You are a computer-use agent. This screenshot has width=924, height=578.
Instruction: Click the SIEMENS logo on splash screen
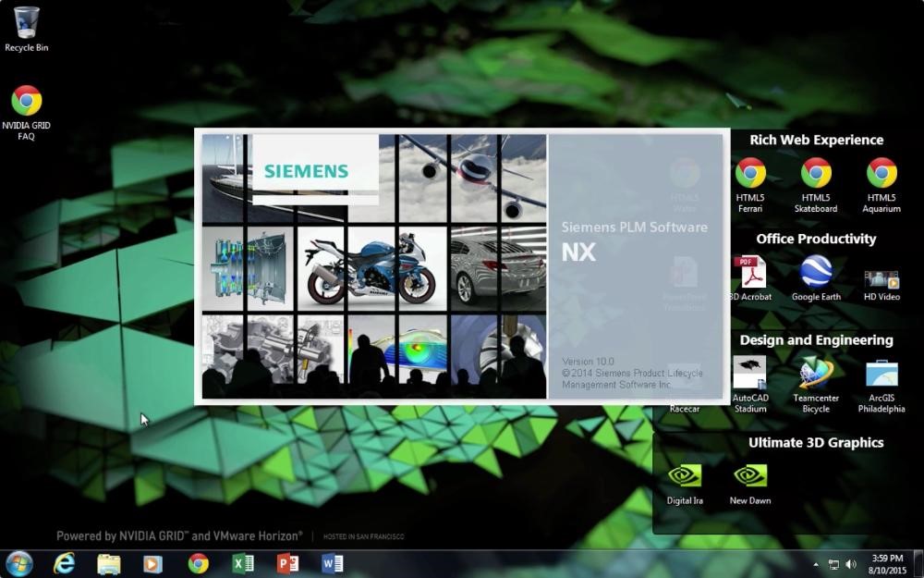pos(307,171)
